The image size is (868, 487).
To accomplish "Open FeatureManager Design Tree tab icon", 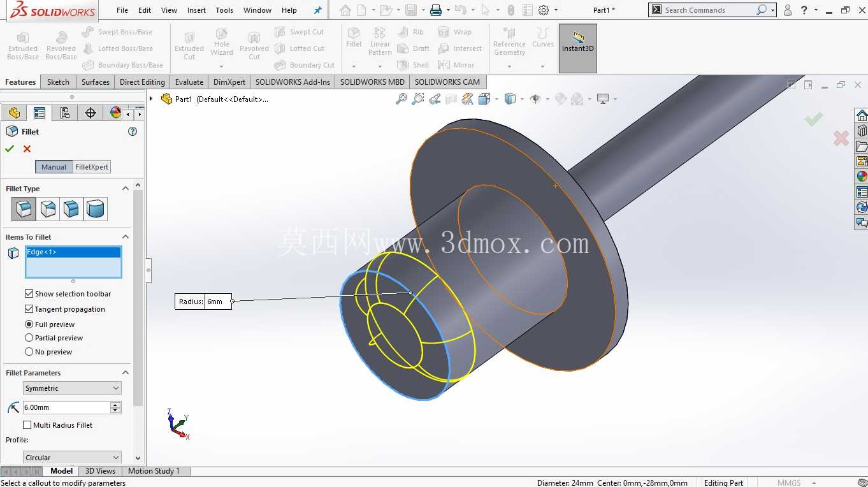I will tap(14, 113).
